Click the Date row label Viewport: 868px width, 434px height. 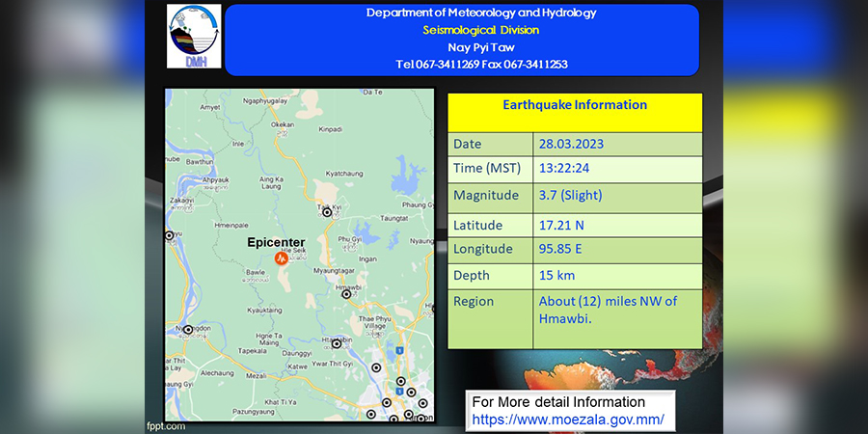(x=467, y=145)
